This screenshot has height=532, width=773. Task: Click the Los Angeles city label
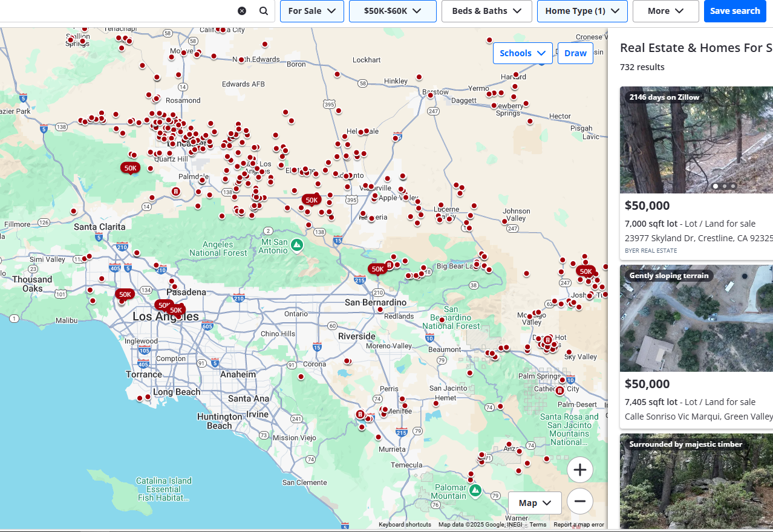(x=165, y=317)
